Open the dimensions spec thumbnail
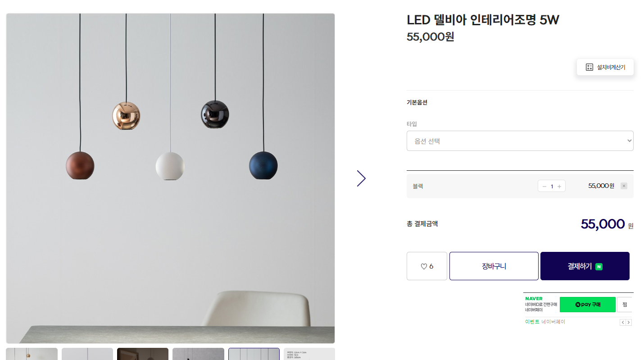 309,354
